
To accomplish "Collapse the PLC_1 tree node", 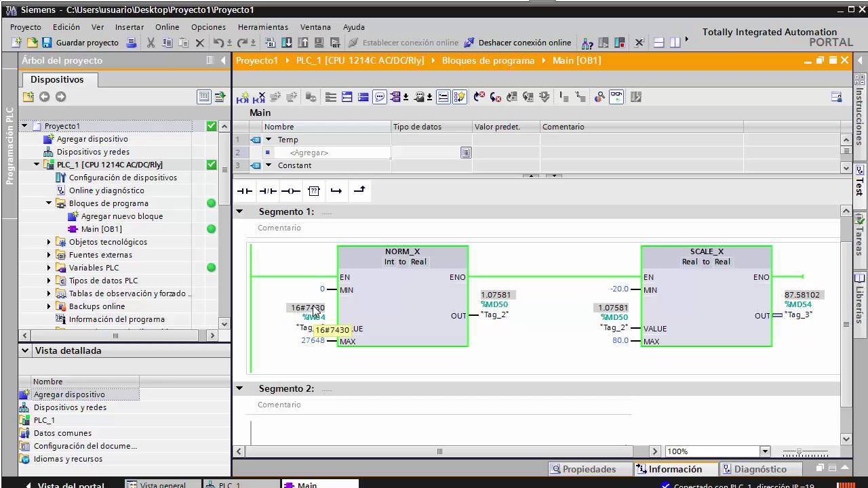I will click(x=37, y=165).
